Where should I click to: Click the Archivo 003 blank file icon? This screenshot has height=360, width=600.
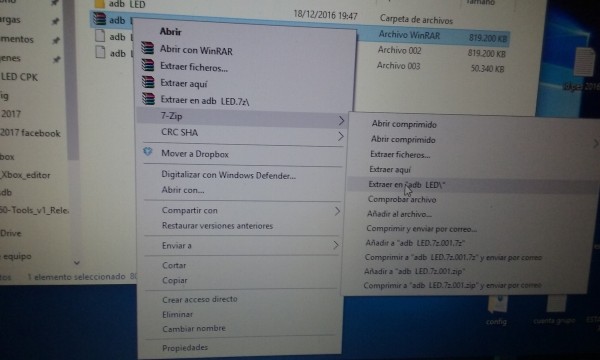pos(100,52)
